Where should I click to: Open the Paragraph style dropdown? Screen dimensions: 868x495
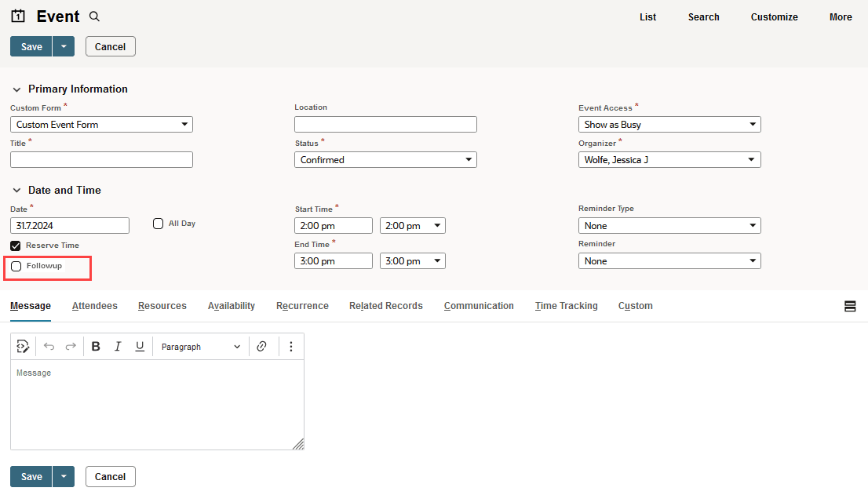click(x=200, y=347)
